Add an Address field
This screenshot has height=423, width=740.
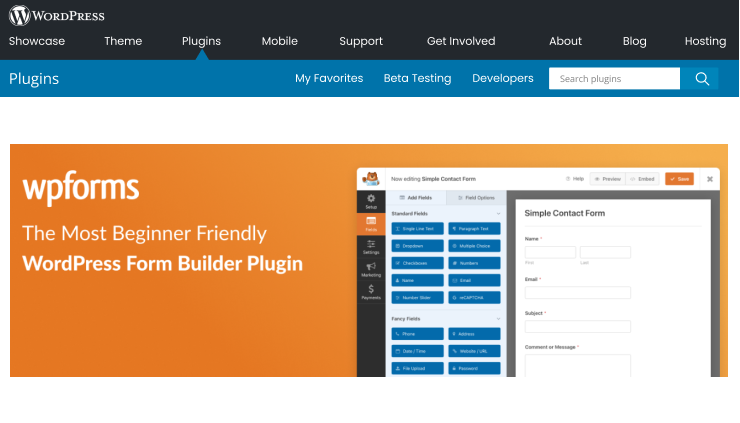(474, 334)
